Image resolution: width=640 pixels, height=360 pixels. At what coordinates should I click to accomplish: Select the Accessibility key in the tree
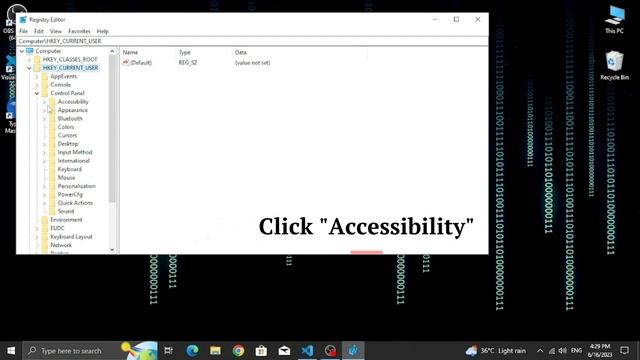(73, 102)
